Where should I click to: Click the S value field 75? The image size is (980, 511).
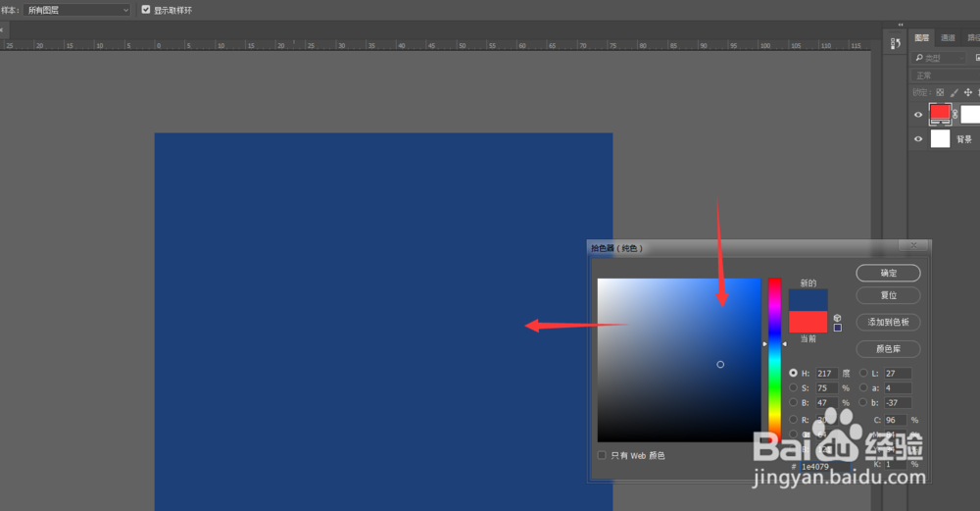pos(827,388)
